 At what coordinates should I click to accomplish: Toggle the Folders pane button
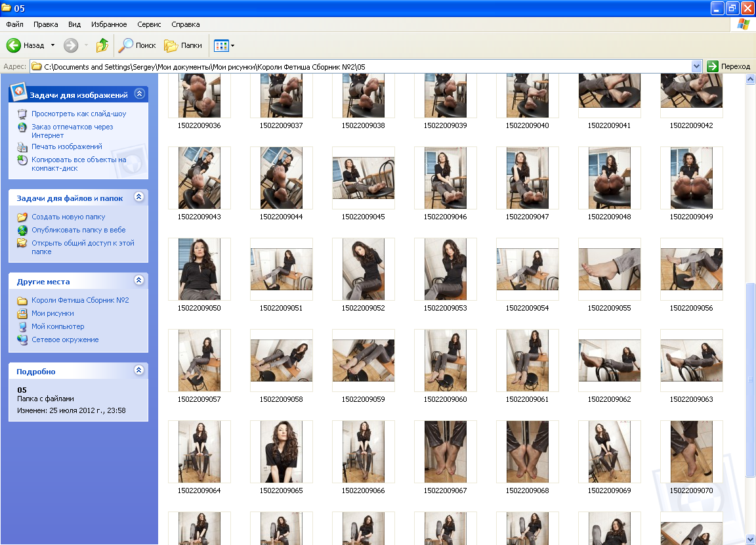point(183,45)
